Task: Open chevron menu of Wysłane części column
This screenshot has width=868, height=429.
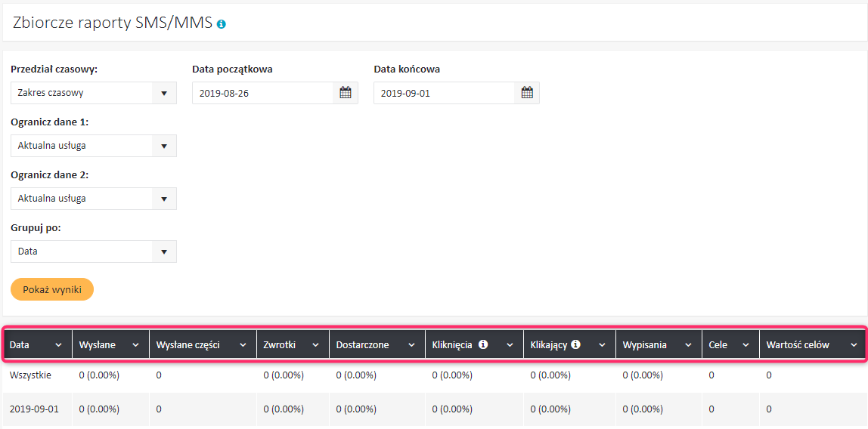Action: [x=243, y=345]
